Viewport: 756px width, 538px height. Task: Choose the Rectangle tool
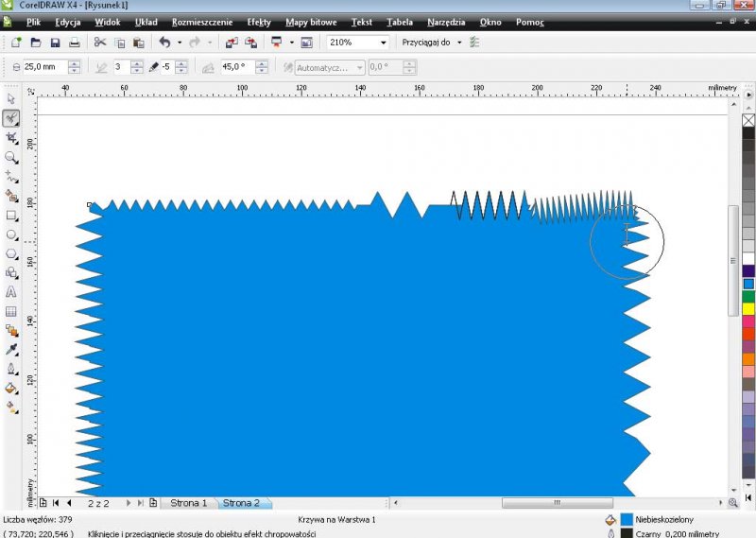11,215
